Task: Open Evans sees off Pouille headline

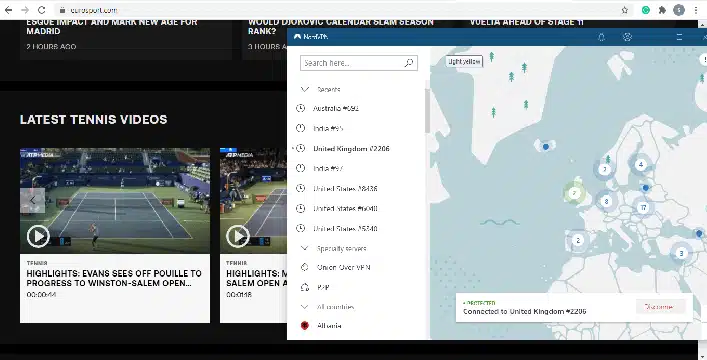Action: tap(114, 278)
